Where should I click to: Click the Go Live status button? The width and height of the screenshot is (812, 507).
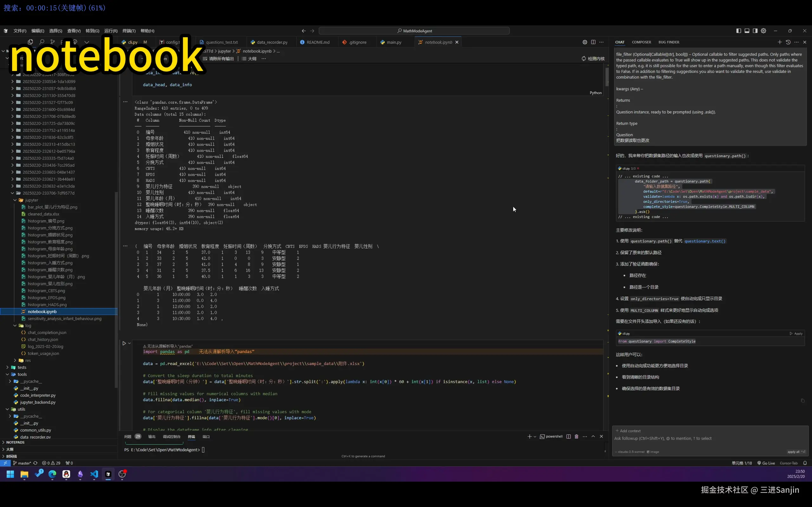(x=766, y=463)
